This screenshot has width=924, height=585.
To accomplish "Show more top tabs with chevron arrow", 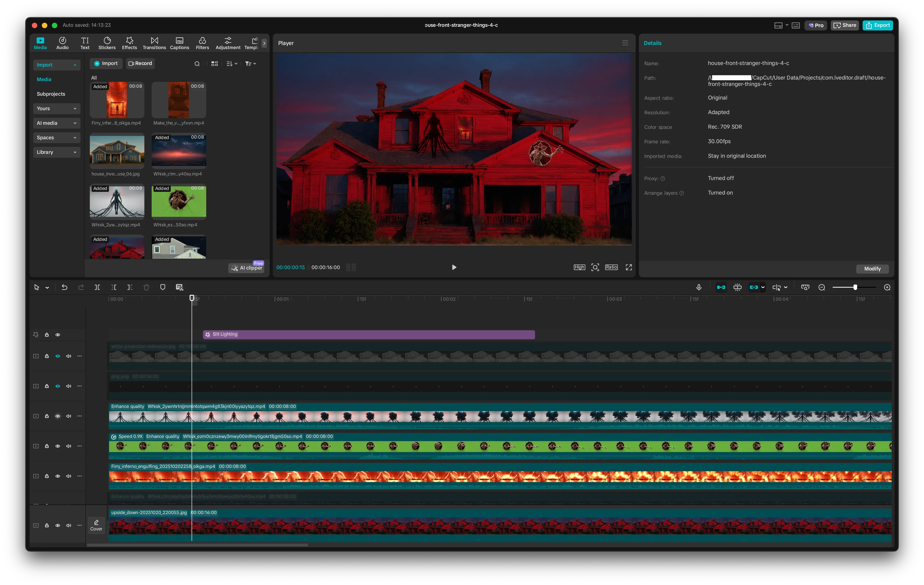I will [264, 43].
